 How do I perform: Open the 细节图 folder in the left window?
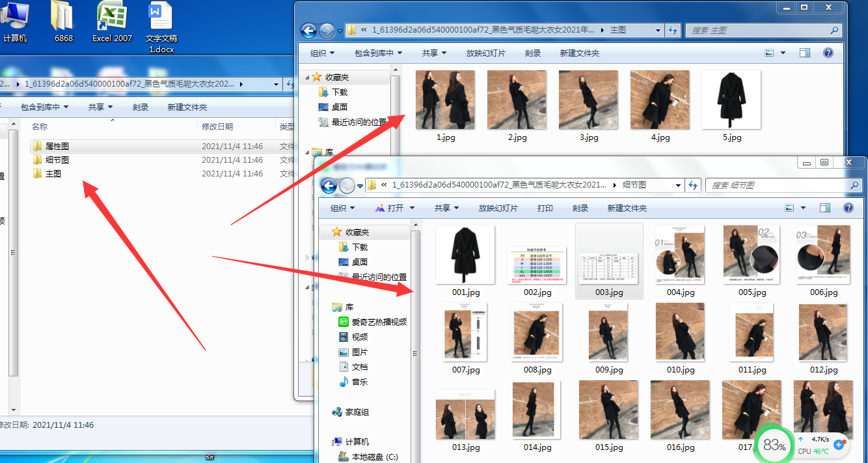tap(57, 160)
